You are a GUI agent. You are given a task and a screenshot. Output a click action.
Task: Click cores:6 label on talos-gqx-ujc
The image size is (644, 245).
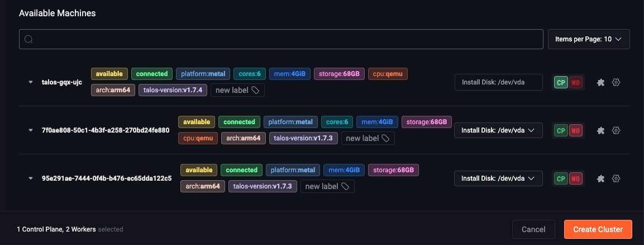point(250,74)
